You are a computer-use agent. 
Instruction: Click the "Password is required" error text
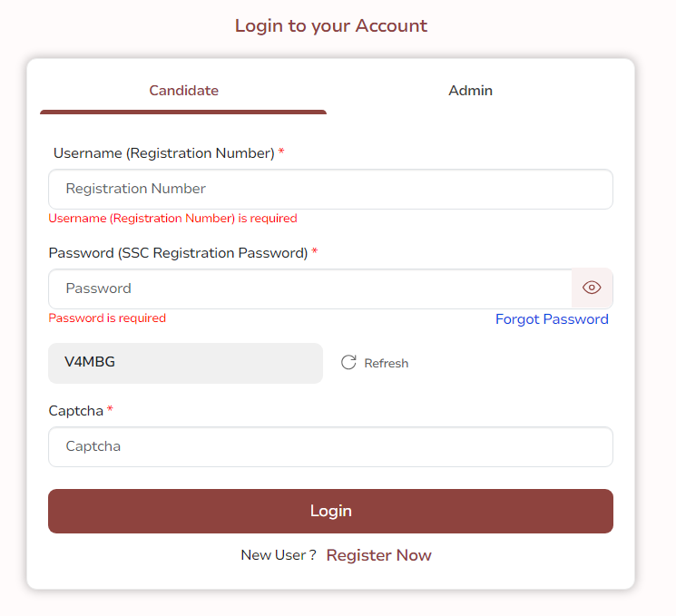tap(107, 318)
